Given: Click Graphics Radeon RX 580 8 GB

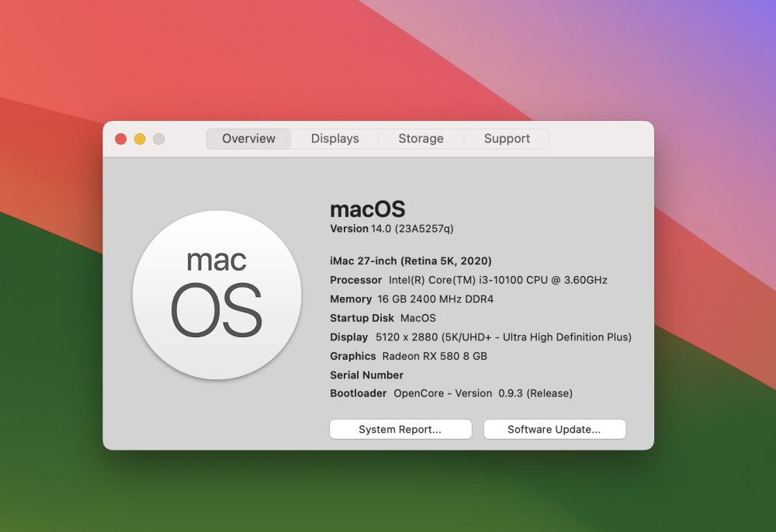Looking at the screenshot, I should [x=409, y=356].
